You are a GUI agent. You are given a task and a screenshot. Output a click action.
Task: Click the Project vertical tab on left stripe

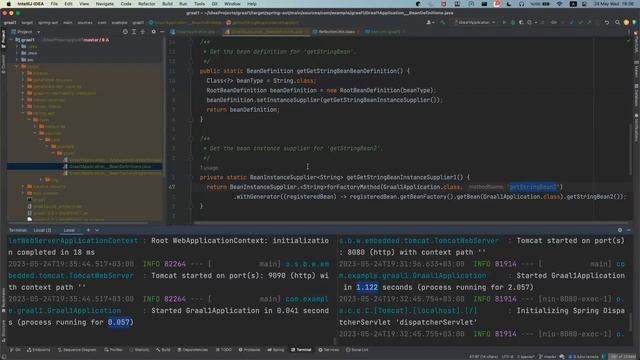pos(3,39)
